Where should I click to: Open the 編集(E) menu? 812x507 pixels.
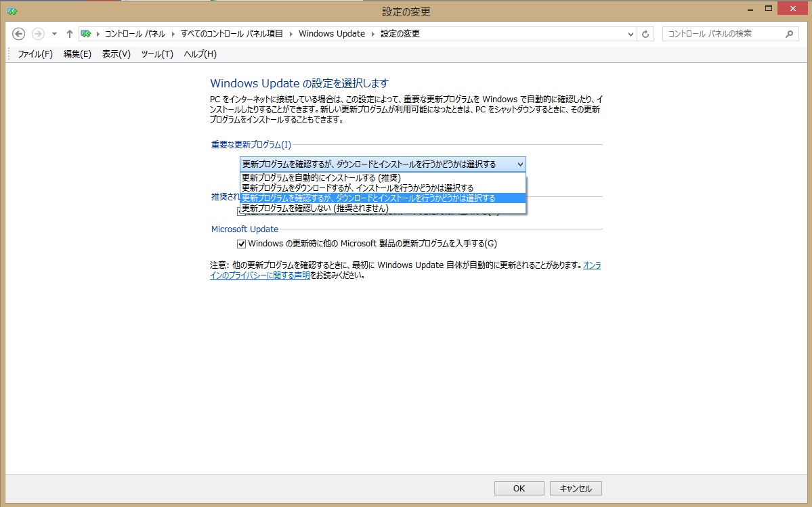coord(78,54)
